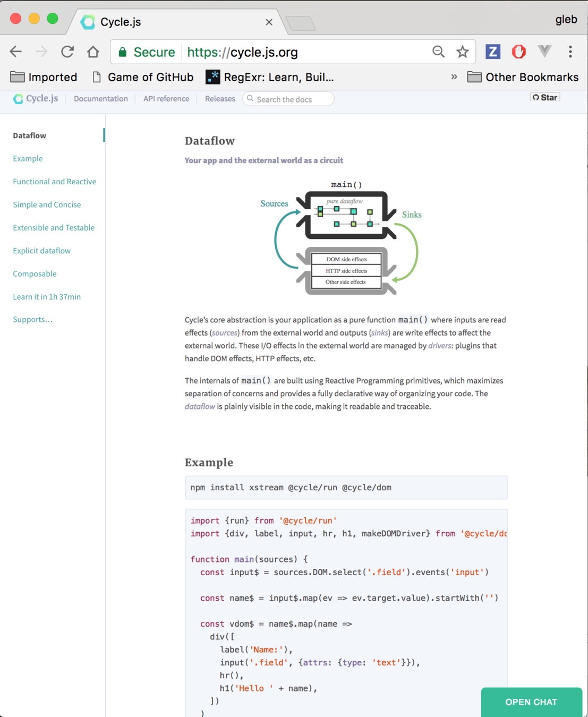
Task: Bookmark this page with the star icon
Action: coord(463,52)
